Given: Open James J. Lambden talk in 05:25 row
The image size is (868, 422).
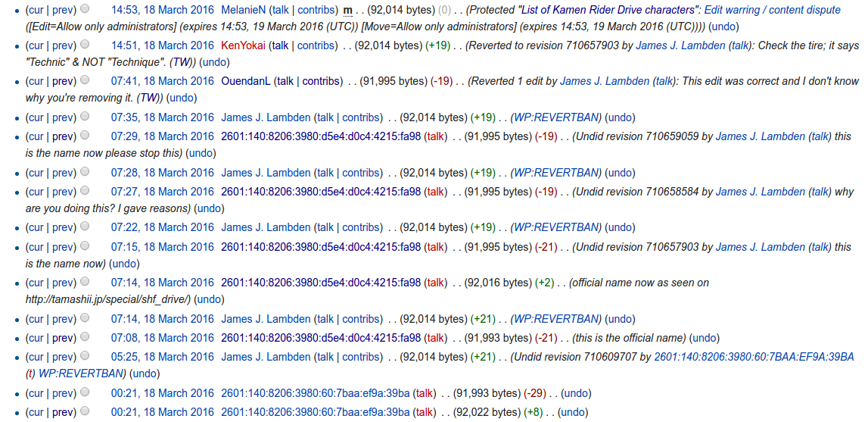Looking at the screenshot, I should pos(325,357).
